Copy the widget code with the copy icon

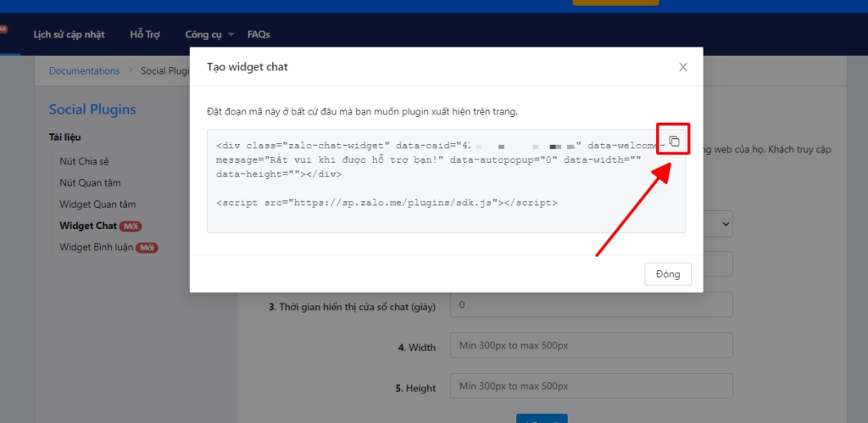[674, 141]
